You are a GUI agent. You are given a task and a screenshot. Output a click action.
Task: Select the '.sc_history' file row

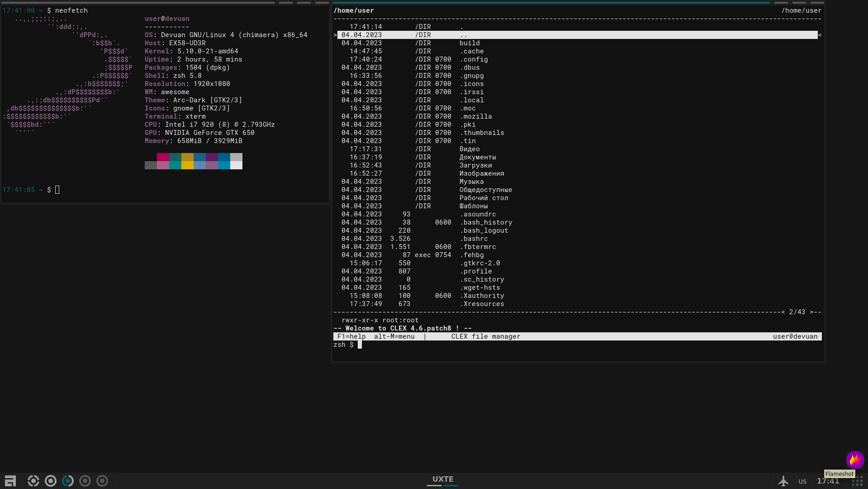[x=578, y=279]
